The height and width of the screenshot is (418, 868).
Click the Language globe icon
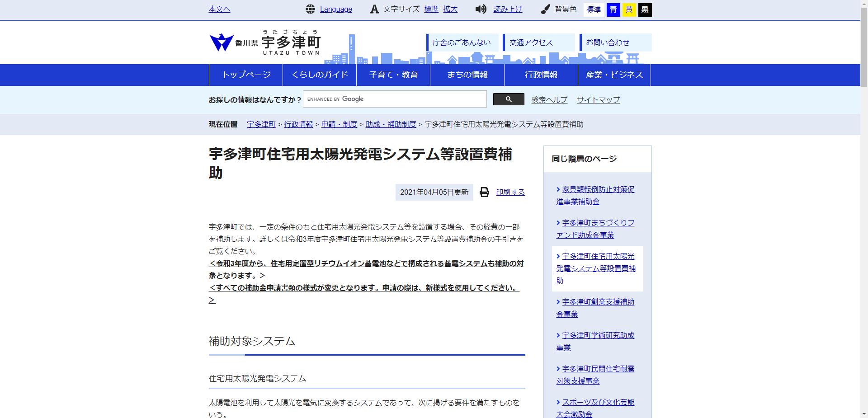tap(310, 9)
